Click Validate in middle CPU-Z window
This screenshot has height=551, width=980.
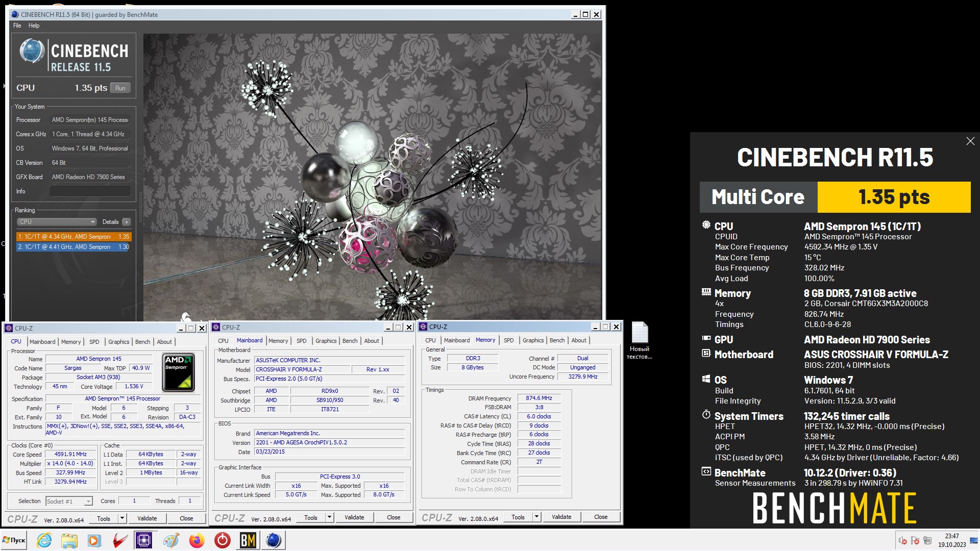[x=354, y=517]
